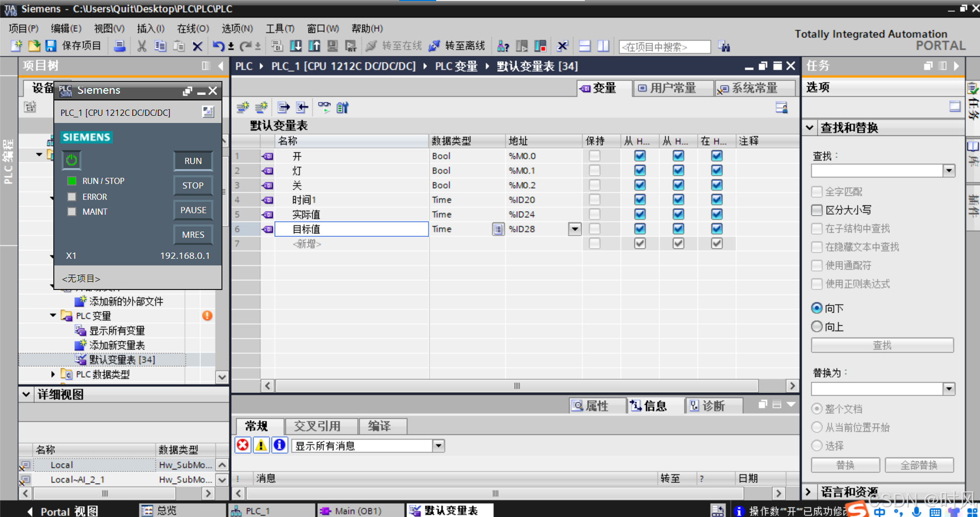Click the monitor all glasses icon
The image size is (980, 517).
[324, 107]
